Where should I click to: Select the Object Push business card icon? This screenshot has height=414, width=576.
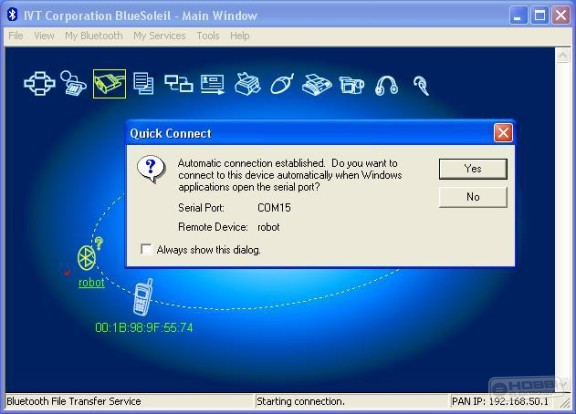point(213,84)
